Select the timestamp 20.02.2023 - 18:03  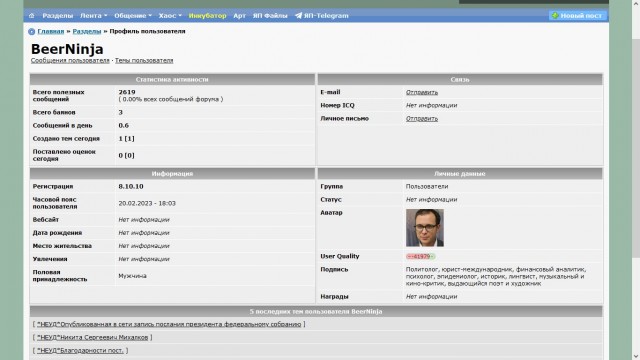pos(147,203)
